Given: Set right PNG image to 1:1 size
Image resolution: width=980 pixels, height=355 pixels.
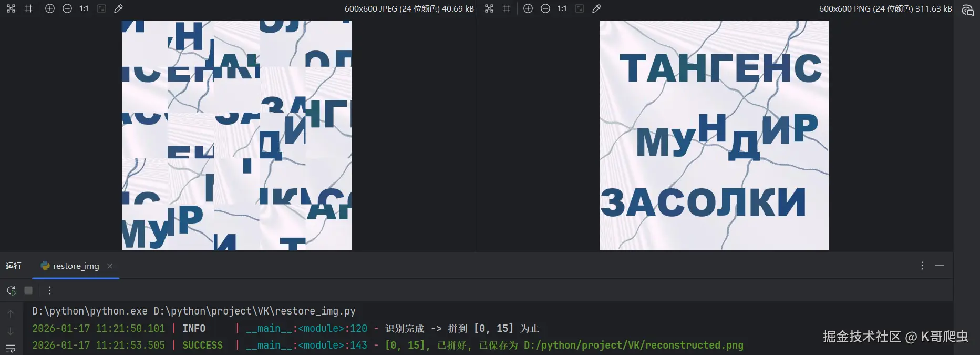Looking at the screenshot, I should (562, 8).
